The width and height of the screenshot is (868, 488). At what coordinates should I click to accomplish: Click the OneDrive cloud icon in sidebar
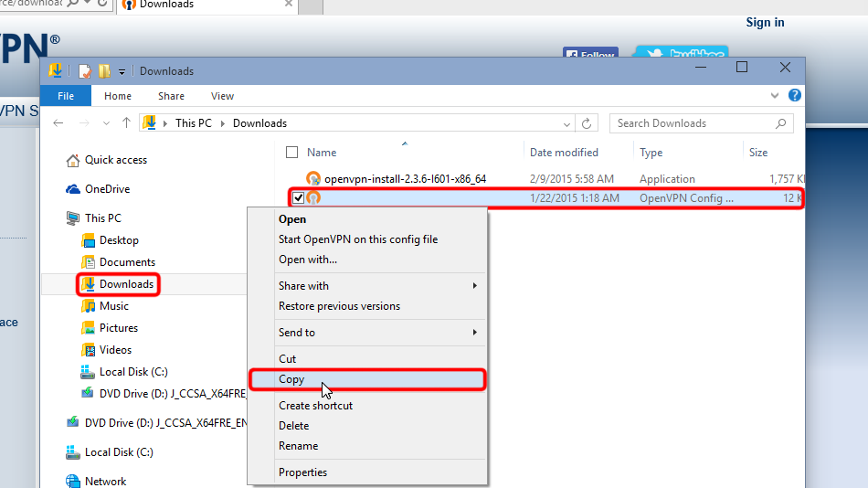tap(73, 189)
